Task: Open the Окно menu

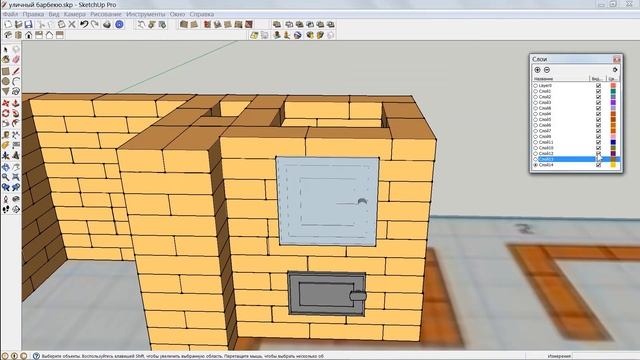Action: tap(177, 14)
